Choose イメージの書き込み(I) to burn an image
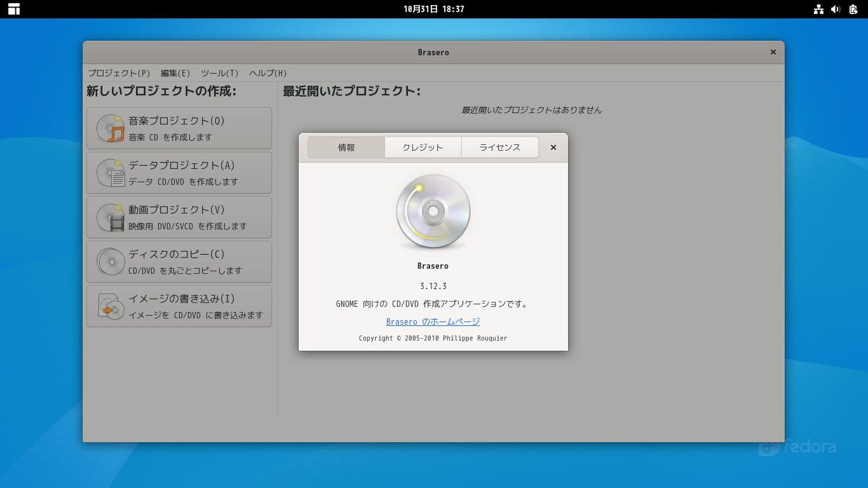Screen dimensions: 868x488 click(179, 306)
